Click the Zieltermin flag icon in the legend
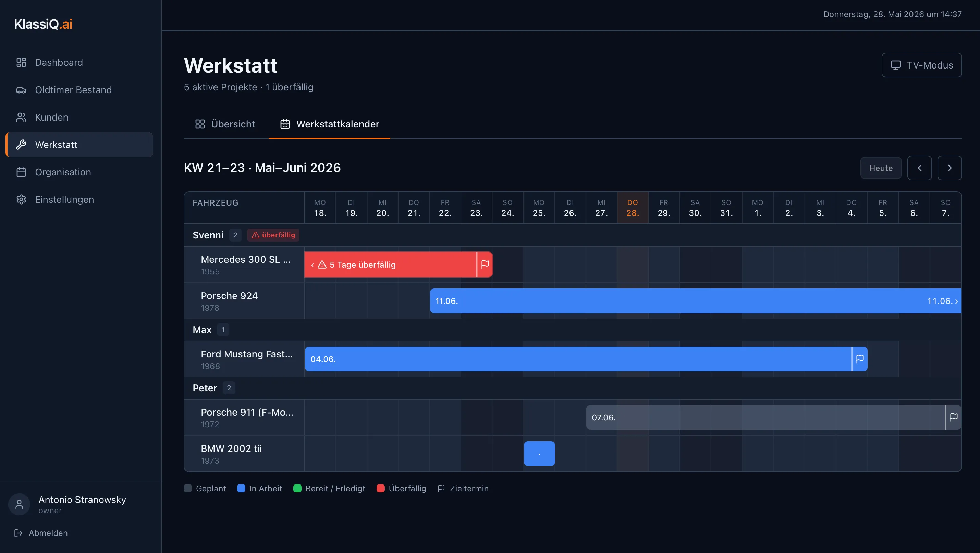The image size is (980, 553). tap(441, 488)
